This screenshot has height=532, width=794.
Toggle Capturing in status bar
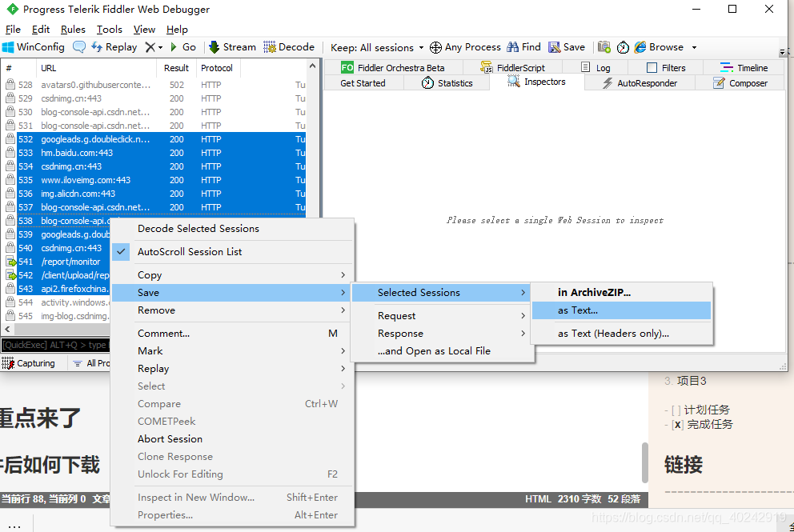(29, 363)
